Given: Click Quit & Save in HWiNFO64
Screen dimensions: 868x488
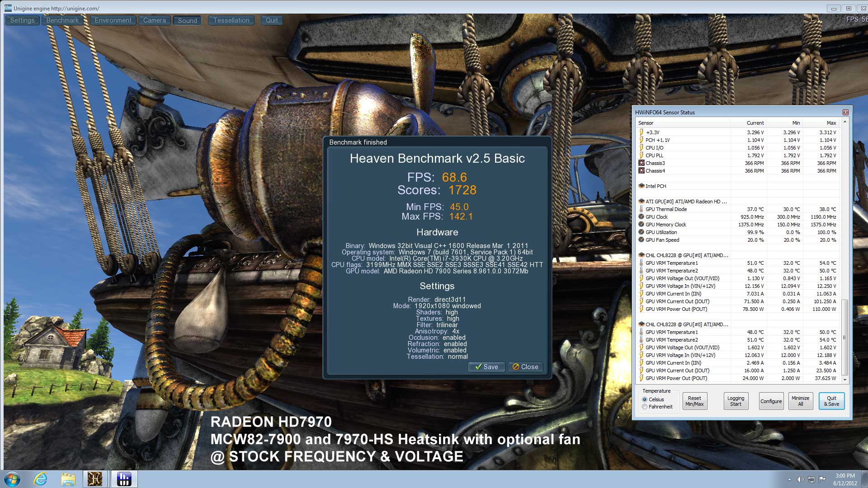Looking at the screenshot, I should coord(831,401).
